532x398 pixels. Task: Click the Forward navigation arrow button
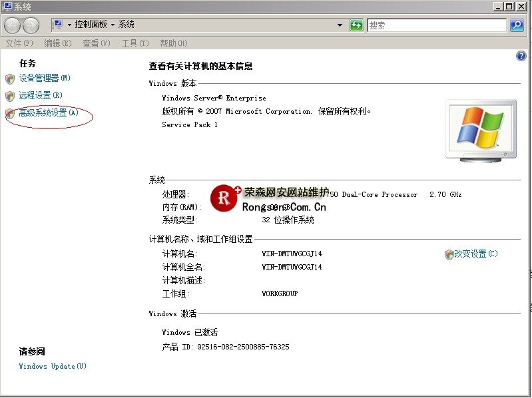tap(31, 25)
